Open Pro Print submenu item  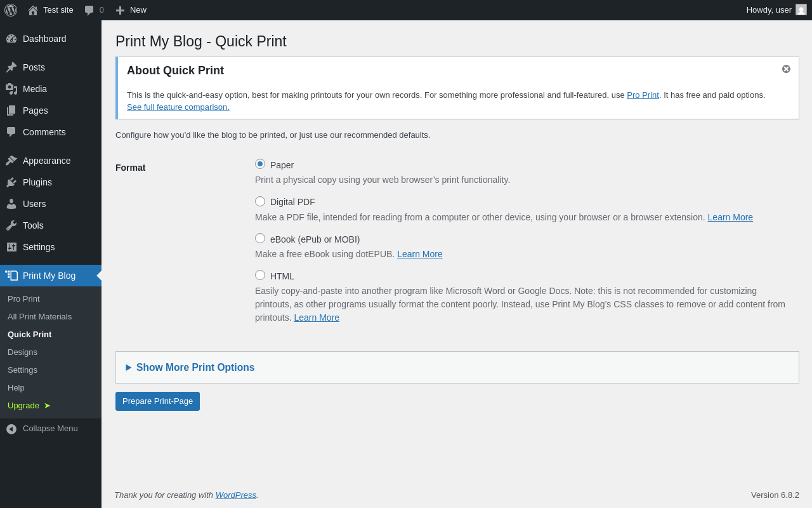(x=23, y=298)
